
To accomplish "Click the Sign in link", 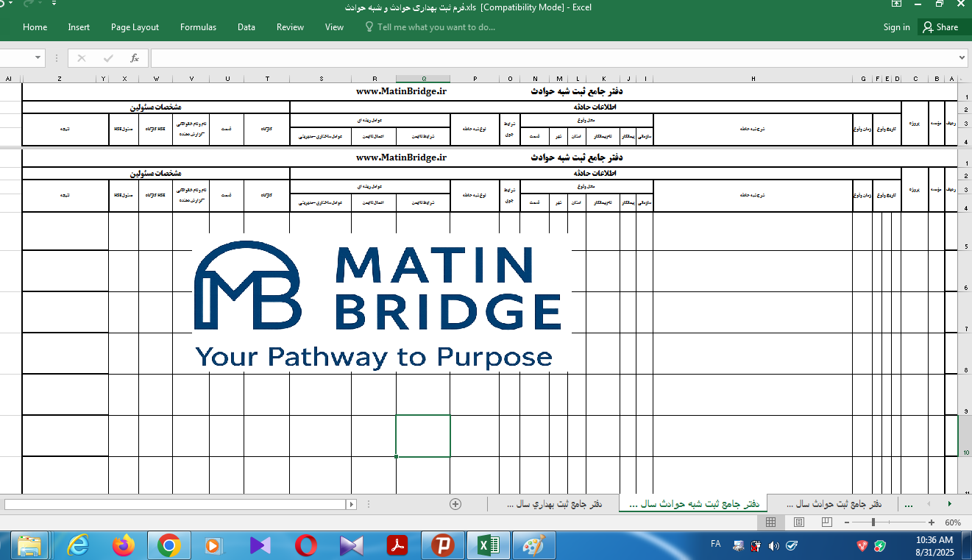I will (x=896, y=27).
